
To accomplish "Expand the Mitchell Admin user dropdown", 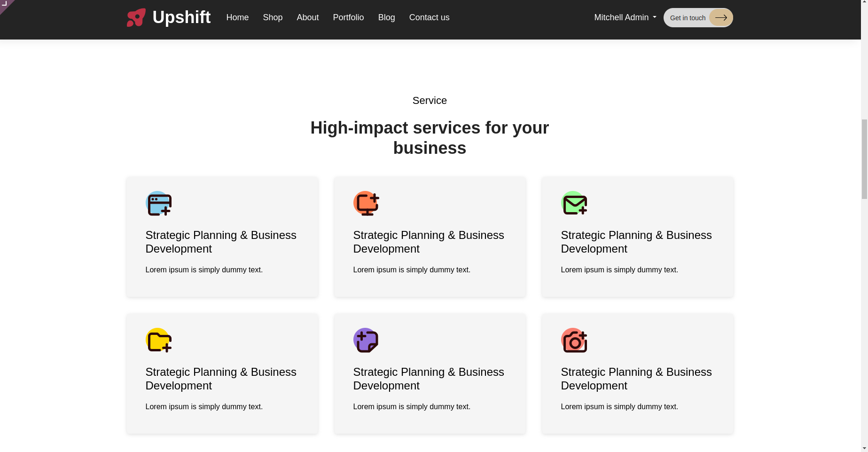I will coord(625,17).
